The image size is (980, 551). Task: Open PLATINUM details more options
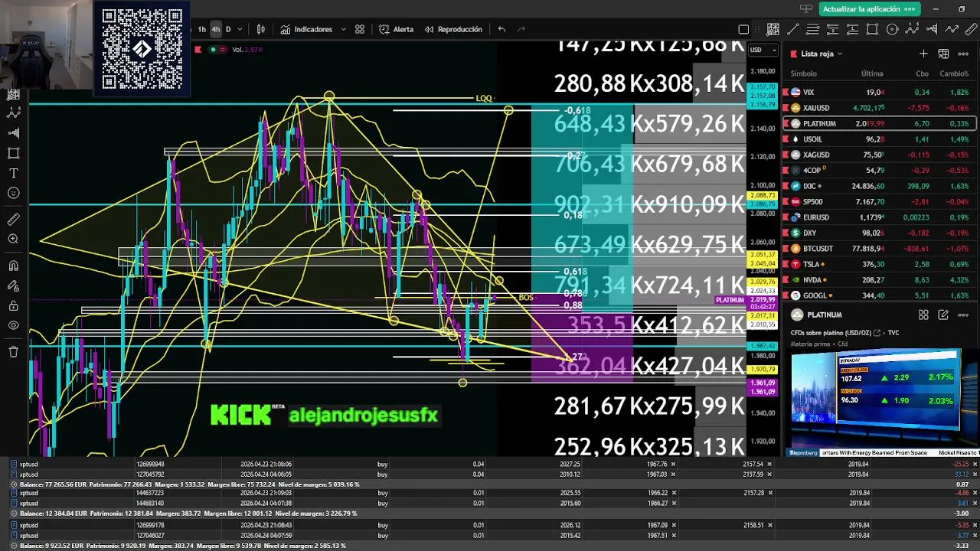(x=963, y=315)
